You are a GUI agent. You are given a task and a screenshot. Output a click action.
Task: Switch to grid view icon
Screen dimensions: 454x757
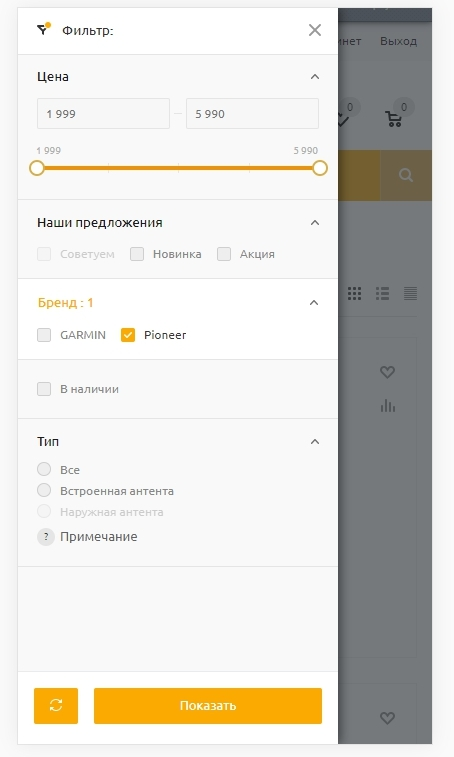tap(355, 293)
